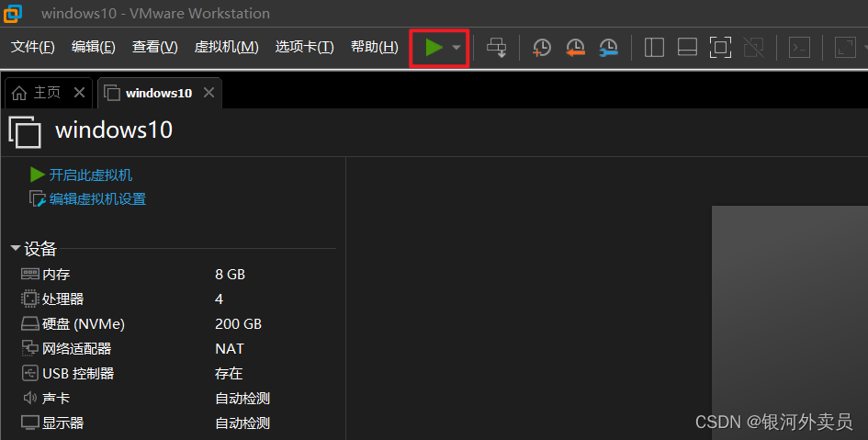Click the 主页 tab house icon

(18, 93)
